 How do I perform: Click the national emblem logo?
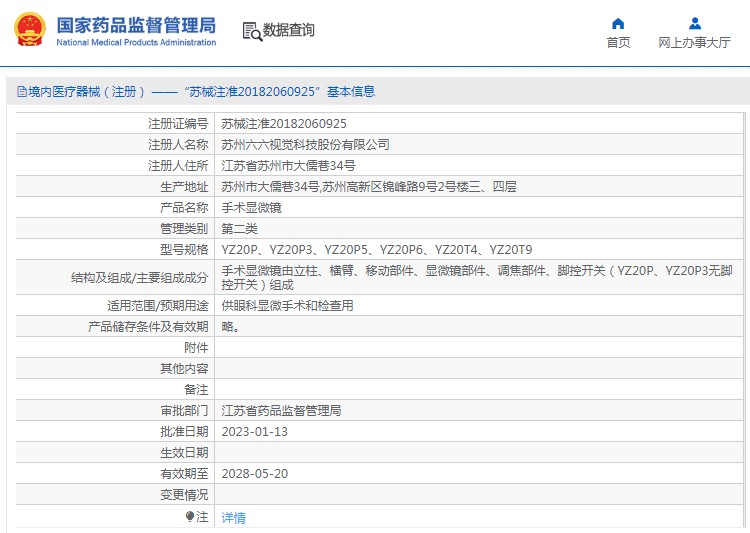pos(30,30)
